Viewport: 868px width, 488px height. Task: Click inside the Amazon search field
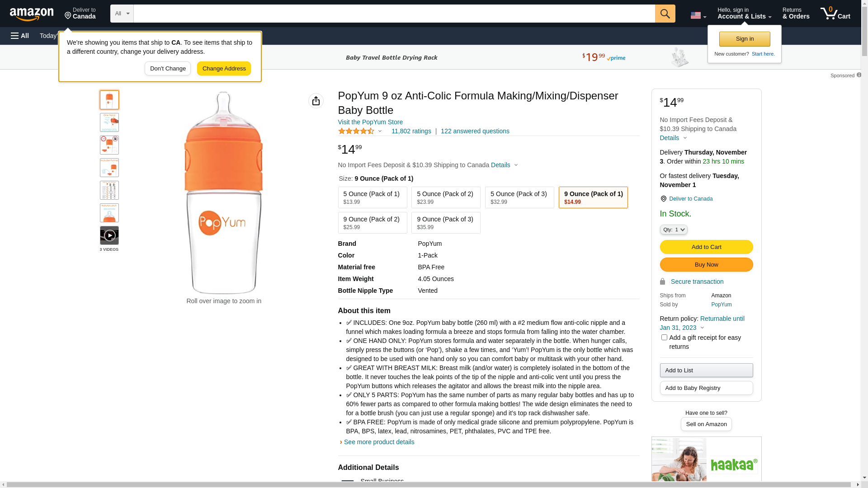tap(394, 14)
